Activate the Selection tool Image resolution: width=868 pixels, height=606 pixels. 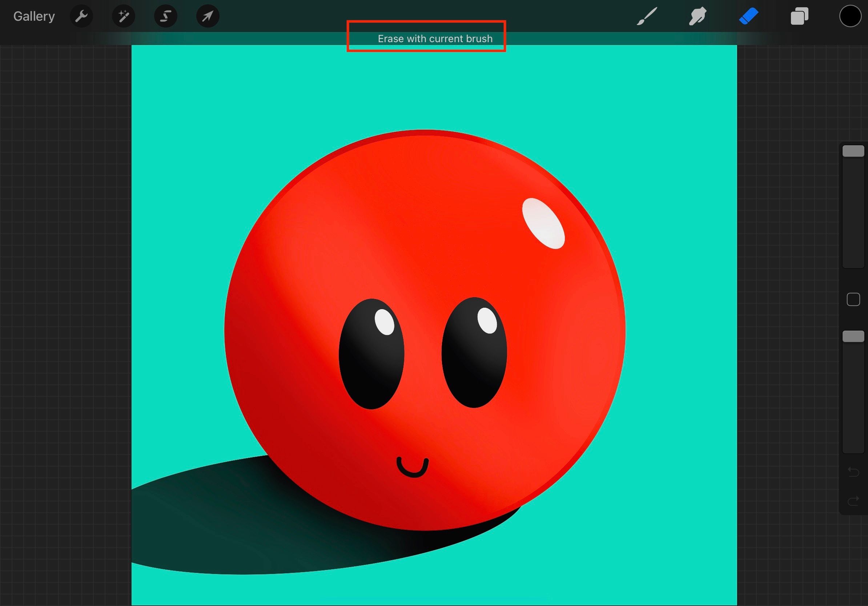[x=166, y=16]
